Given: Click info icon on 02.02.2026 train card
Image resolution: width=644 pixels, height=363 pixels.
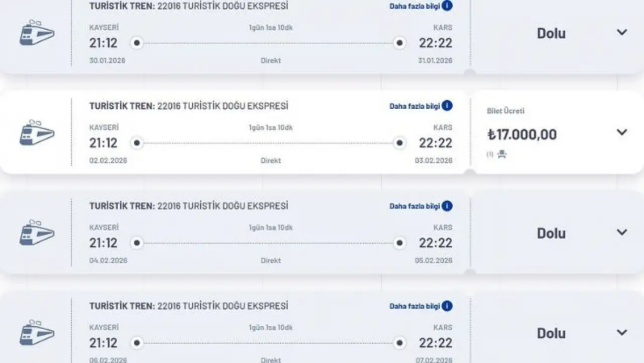Looking at the screenshot, I should (x=447, y=106).
